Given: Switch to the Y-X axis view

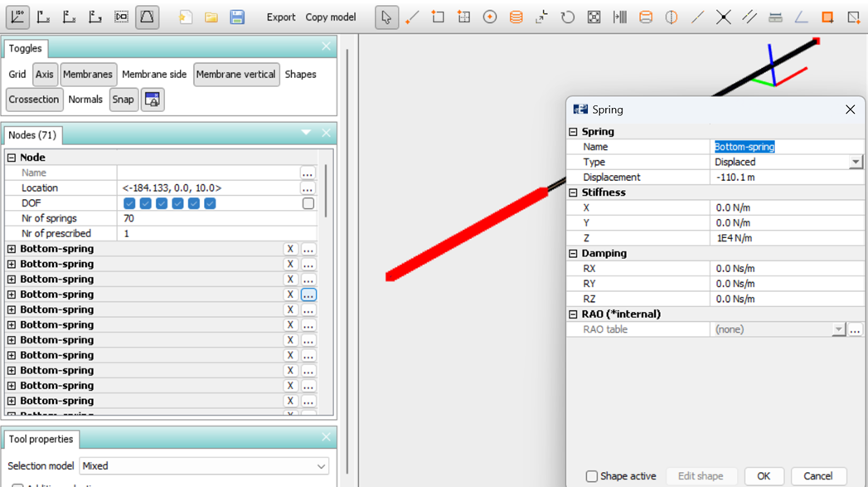Looking at the screenshot, I should pos(43,17).
